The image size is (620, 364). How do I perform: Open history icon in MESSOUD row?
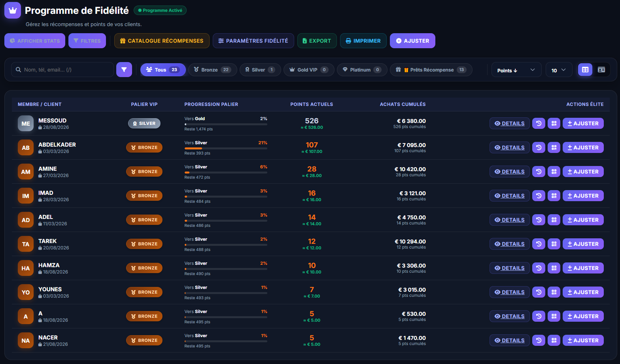[x=539, y=123]
